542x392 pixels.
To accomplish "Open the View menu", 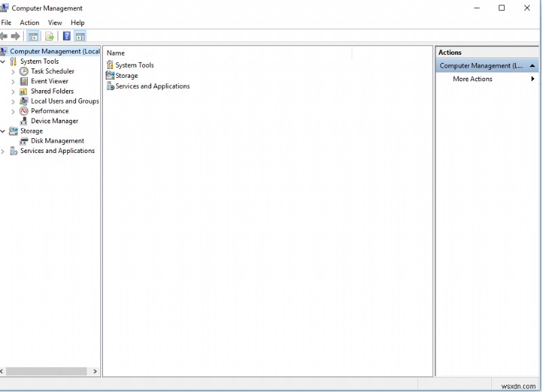I will [x=55, y=22].
